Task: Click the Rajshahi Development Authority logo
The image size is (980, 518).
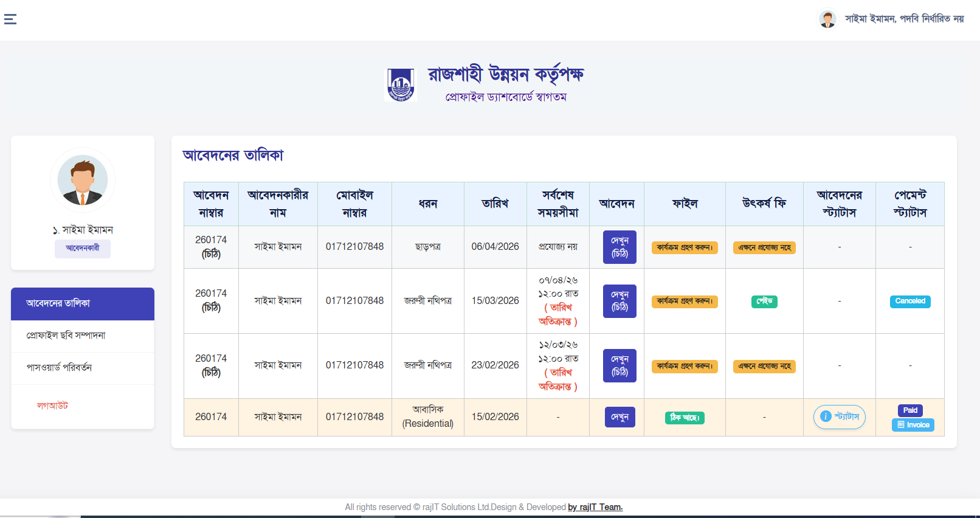Action: (x=401, y=85)
